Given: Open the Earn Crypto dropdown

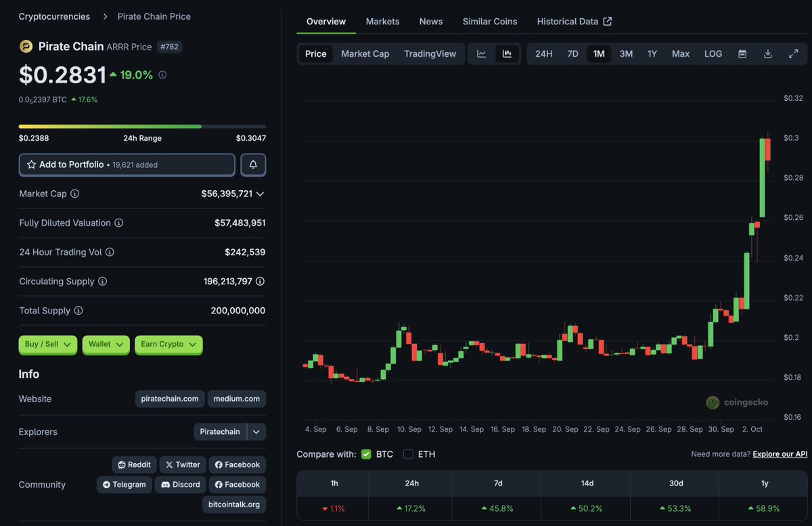Looking at the screenshot, I should click(x=168, y=345).
